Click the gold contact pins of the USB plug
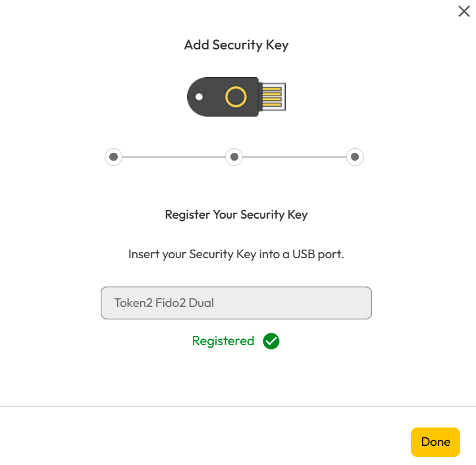Screen dimensions: 476x465 (273, 97)
